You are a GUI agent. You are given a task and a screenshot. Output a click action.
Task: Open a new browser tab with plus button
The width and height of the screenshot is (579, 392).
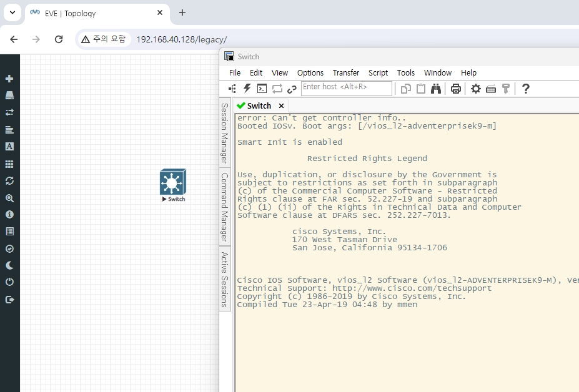(x=182, y=12)
